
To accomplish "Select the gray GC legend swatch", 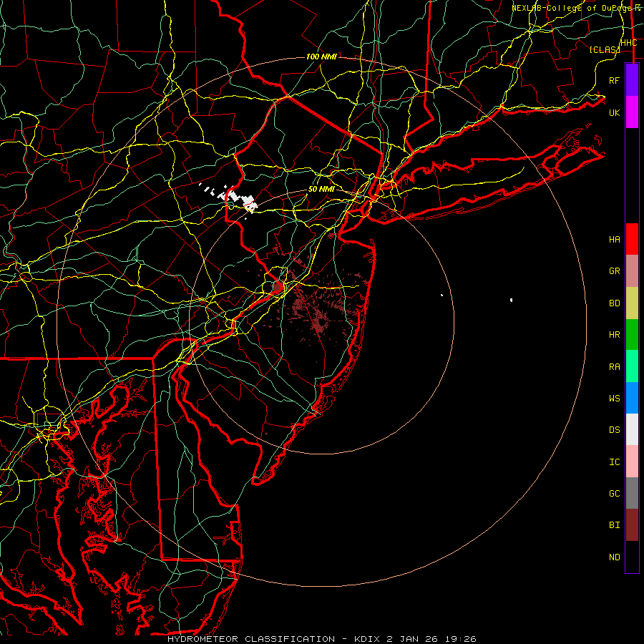I will [632, 493].
